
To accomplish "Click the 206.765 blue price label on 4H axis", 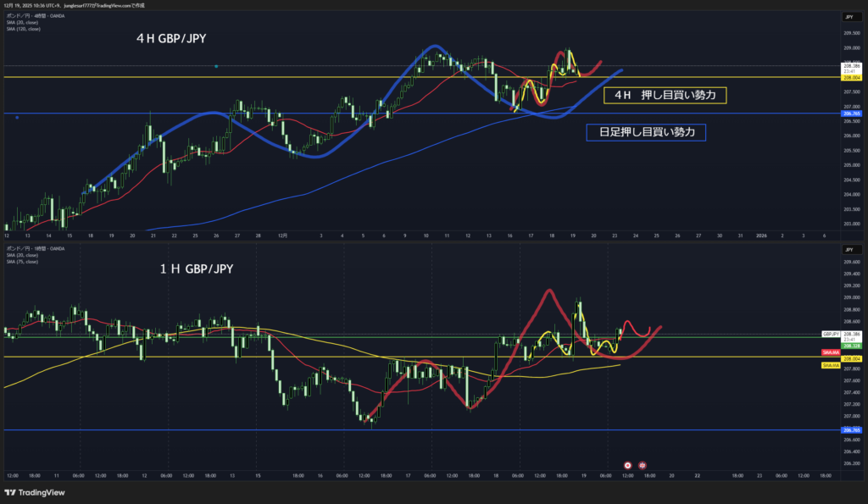I will coord(851,113).
